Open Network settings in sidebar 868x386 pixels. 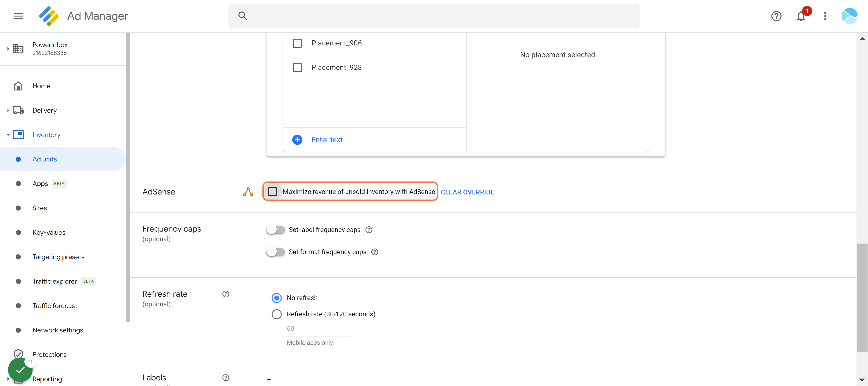point(63,330)
